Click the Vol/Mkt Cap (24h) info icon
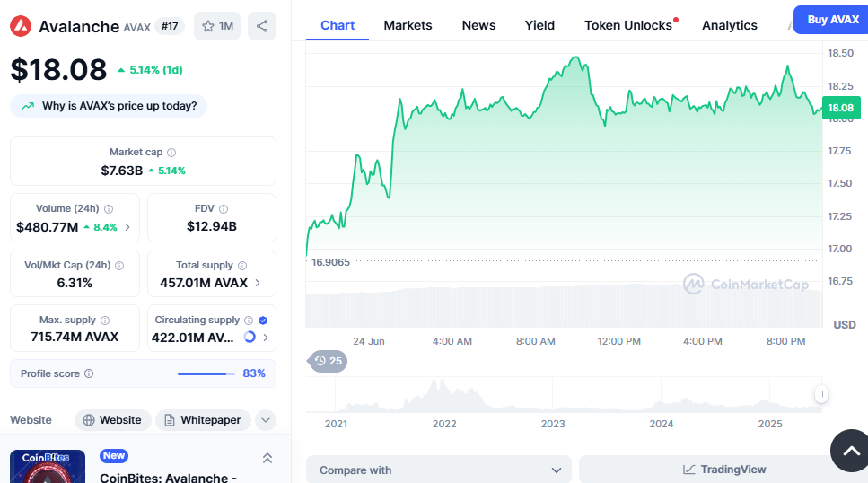This screenshot has width=868, height=483. [x=119, y=266]
